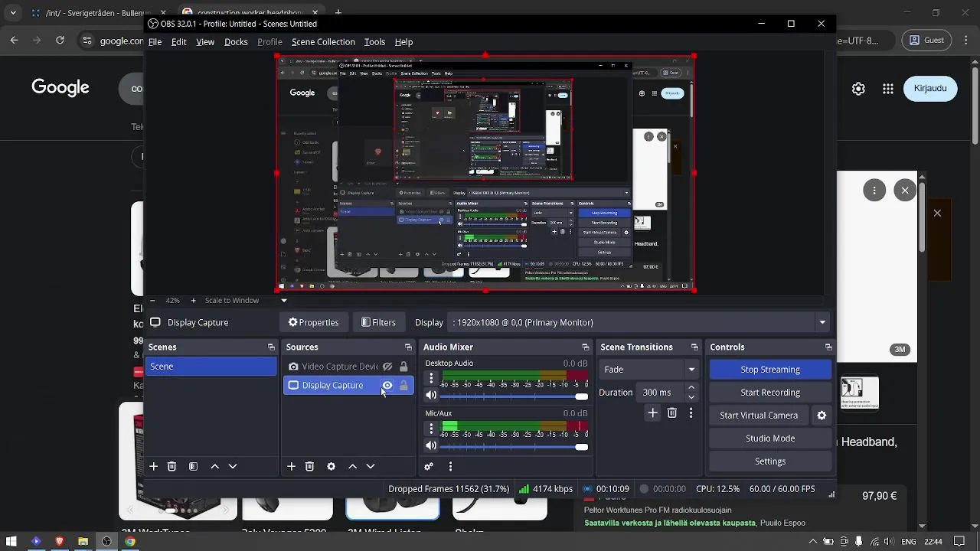Viewport: 980px width, 551px height.
Task: Open OBS Settings button
Action: tap(770, 461)
